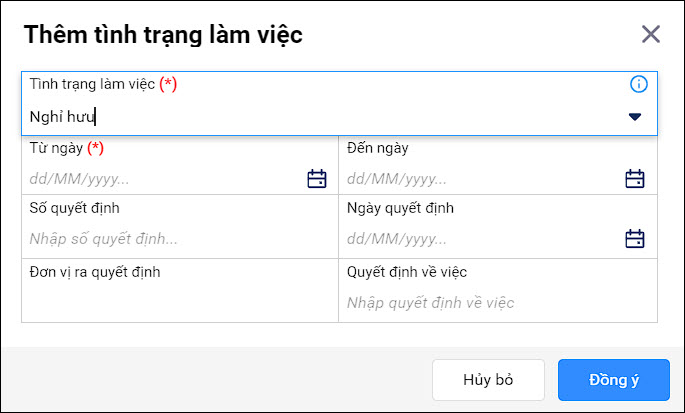Open the Đến ngày calendar picker
Screen dimensions: 685x413
coord(634,179)
